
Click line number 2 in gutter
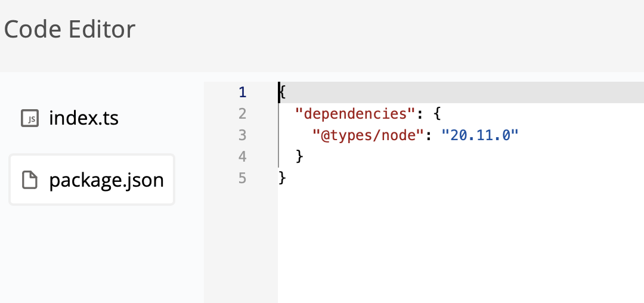pos(242,114)
